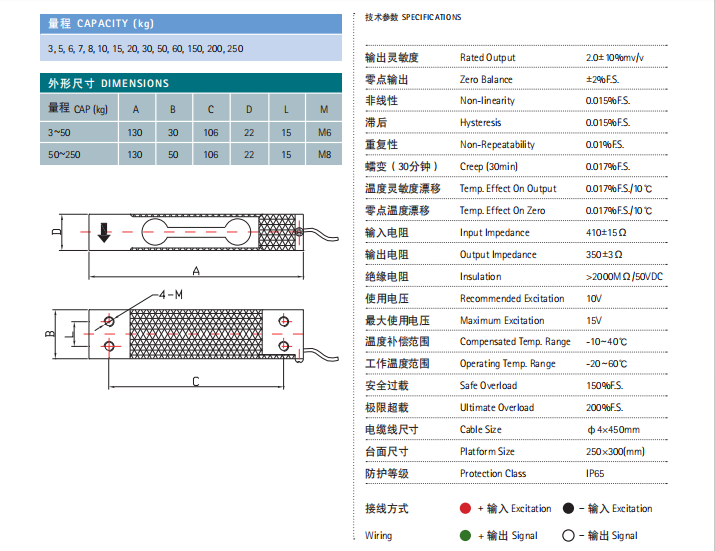Image resolution: width=715 pixels, height=551 pixels.
Task: Click 'Non-linearity' specification
Action: coord(487,101)
